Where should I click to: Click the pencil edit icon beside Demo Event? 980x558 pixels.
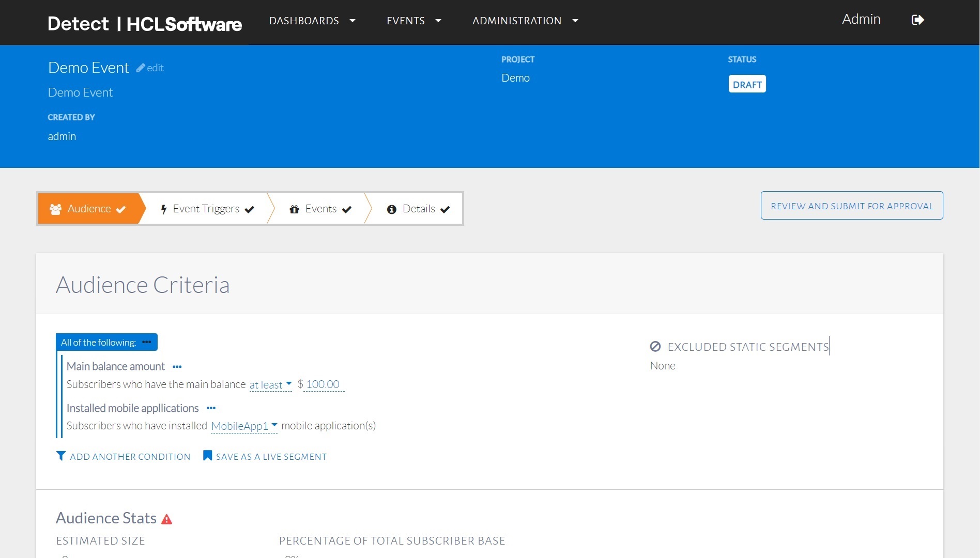141,68
